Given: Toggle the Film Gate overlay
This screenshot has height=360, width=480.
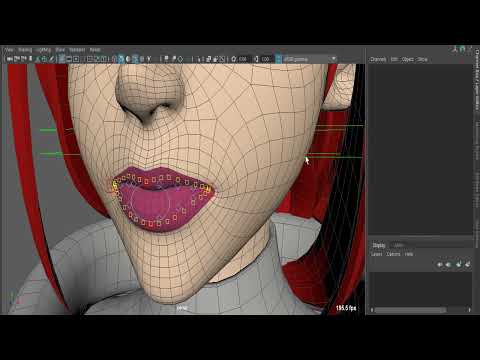Looking at the screenshot, I should click(69, 59).
